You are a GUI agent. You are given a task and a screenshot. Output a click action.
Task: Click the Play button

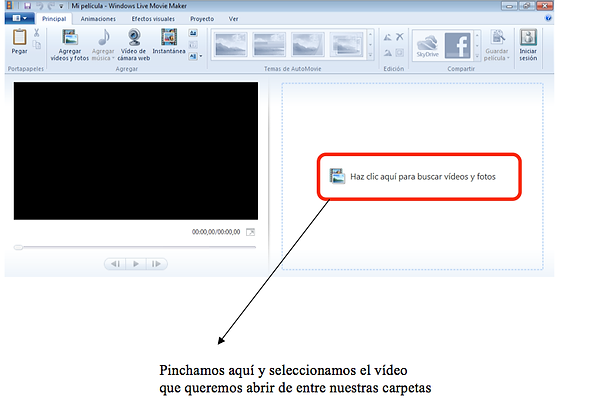tap(135, 264)
